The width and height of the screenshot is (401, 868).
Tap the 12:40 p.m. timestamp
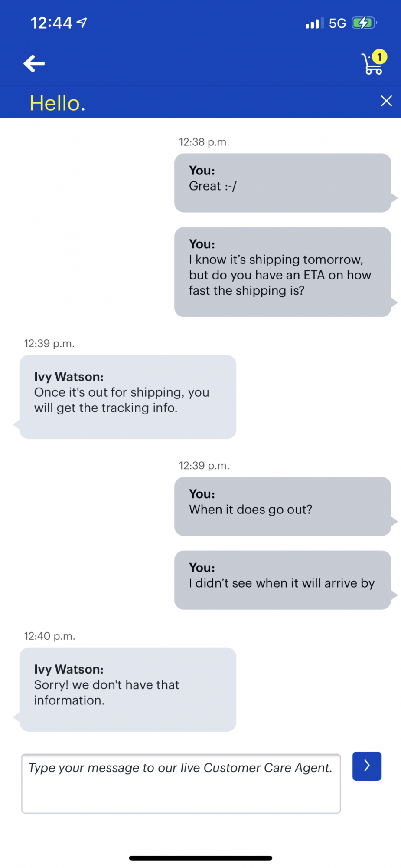49,636
